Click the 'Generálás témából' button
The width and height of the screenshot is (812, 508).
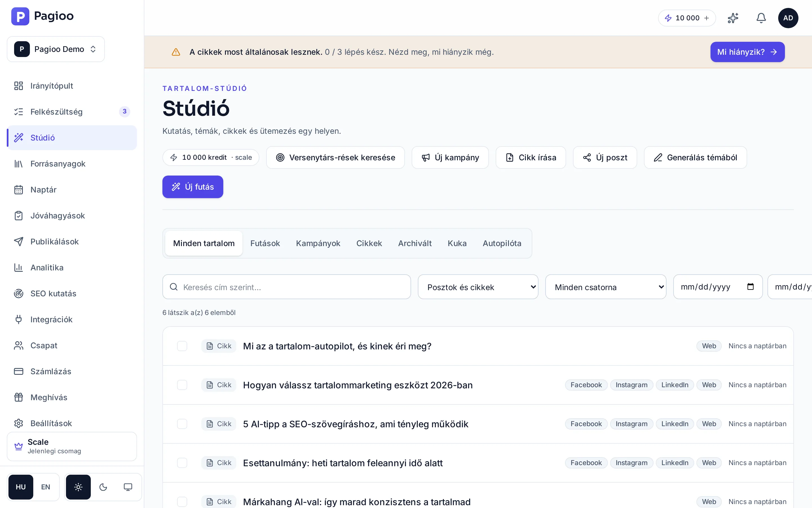(695, 157)
